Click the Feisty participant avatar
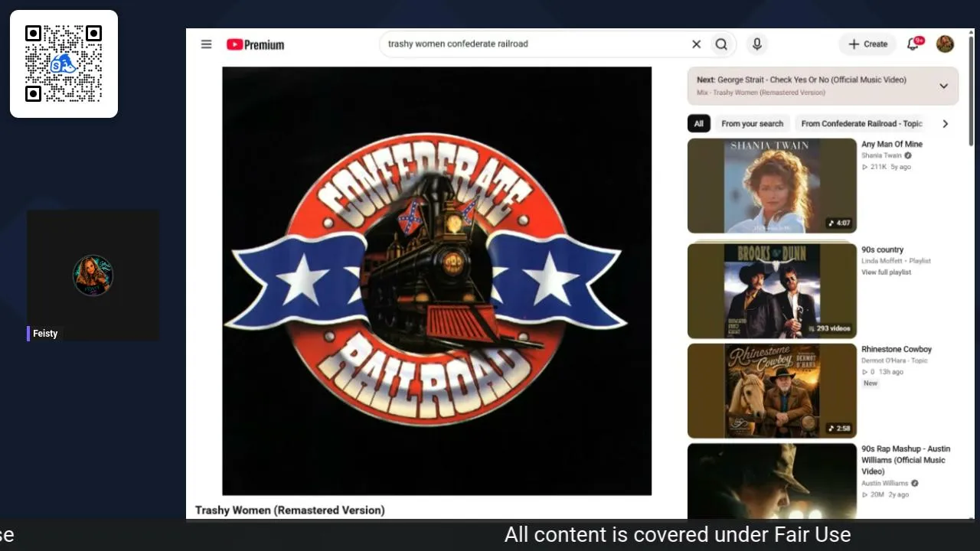This screenshot has height=551, width=980. click(93, 275)
